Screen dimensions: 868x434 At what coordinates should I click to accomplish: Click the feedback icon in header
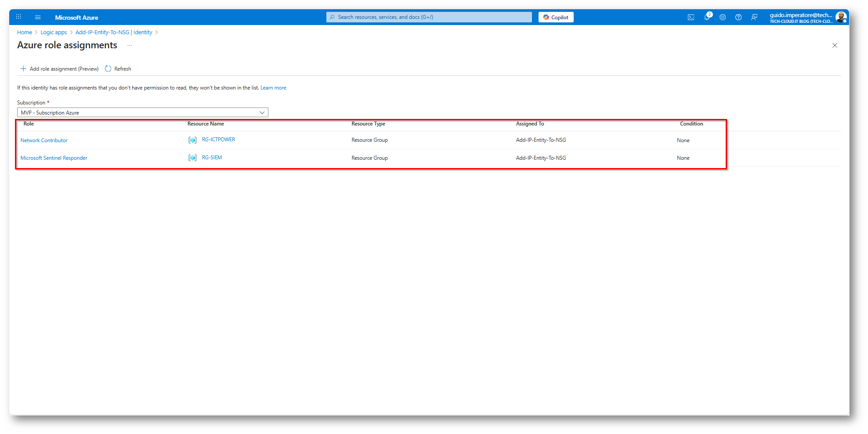click(x=754, y=17)
